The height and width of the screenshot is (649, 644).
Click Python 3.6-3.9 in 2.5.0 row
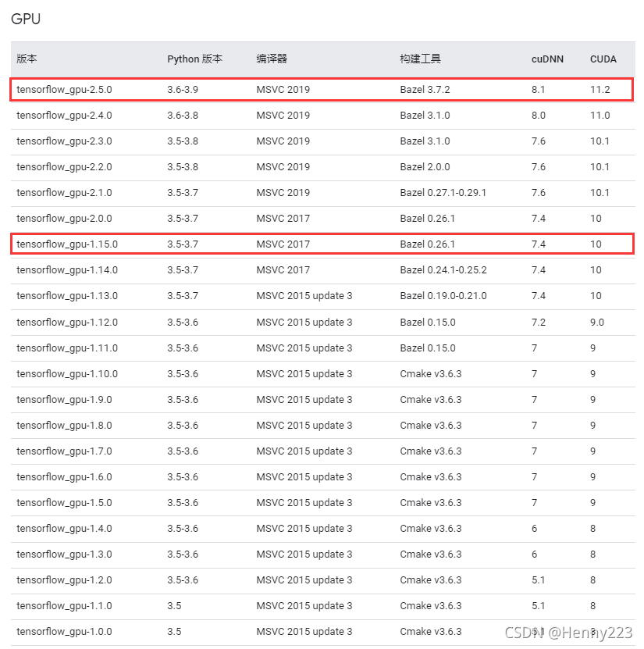pos(183,90)
